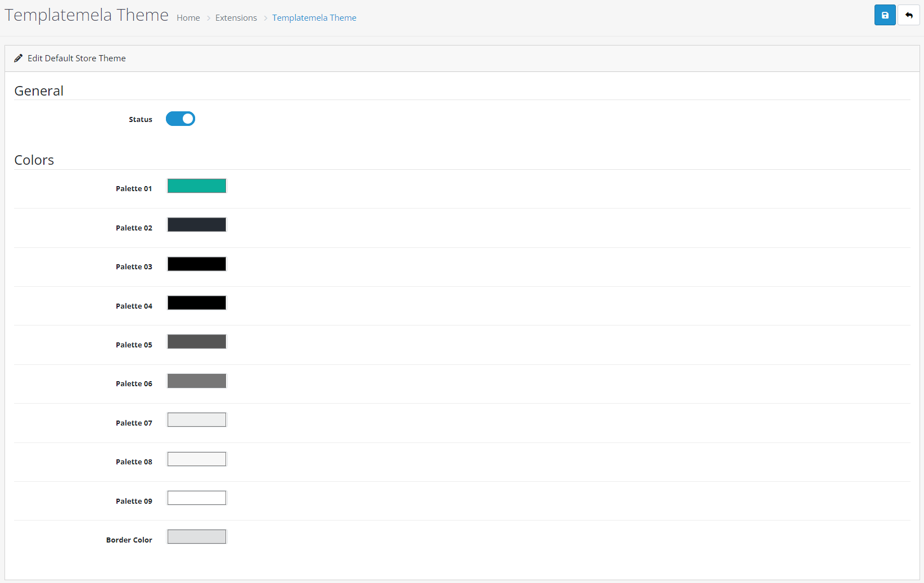The width and height of the screenshot is (924, 583).
Task: Open the Extensions breadcrumb link
Action: click(236, 18)
